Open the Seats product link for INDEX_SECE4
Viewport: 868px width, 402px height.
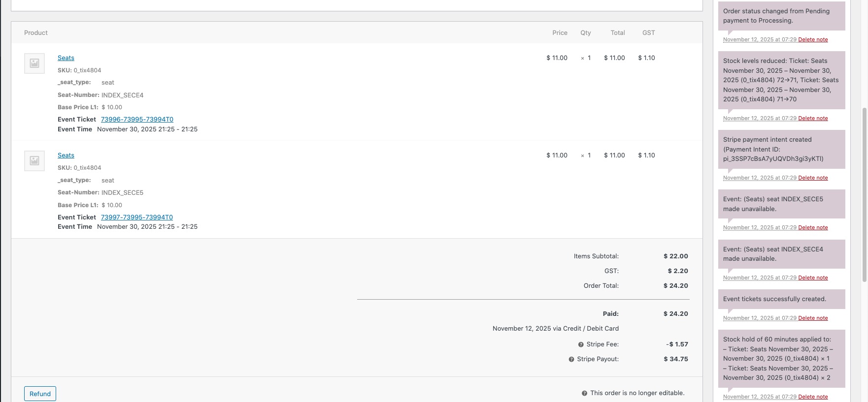(x=66, y=58)
